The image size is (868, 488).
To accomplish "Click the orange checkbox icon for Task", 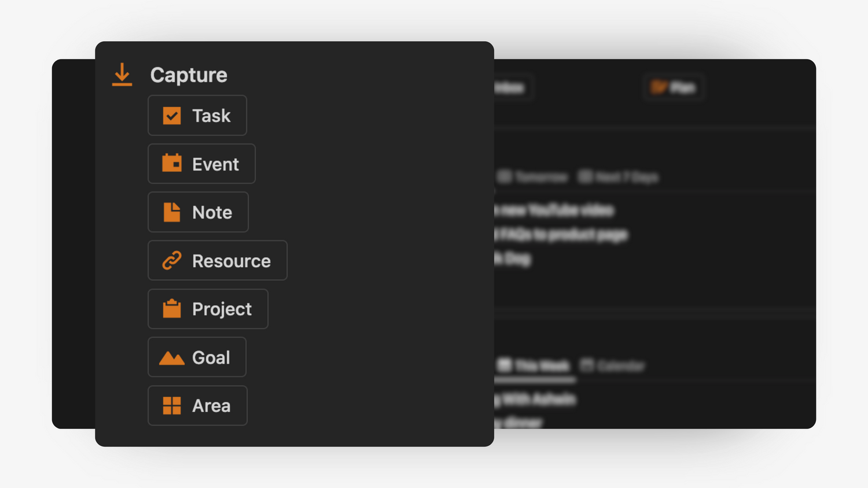I will (x=172, y=116).
